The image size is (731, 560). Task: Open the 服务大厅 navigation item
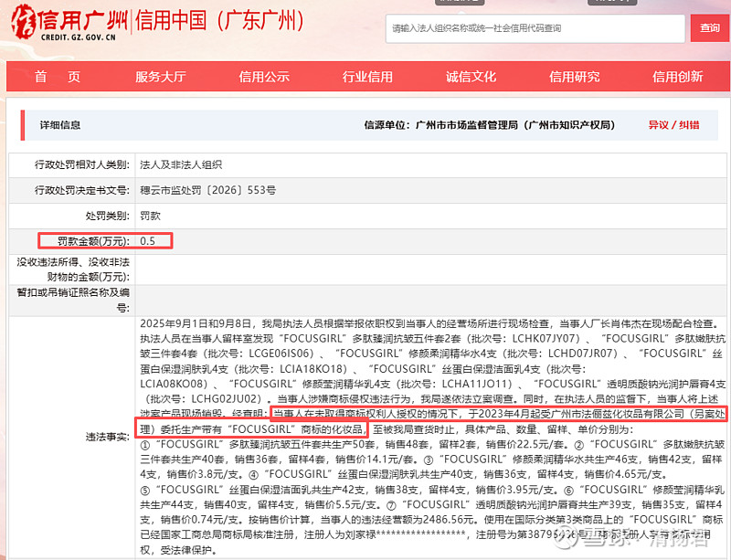click(x=161, y=77)
